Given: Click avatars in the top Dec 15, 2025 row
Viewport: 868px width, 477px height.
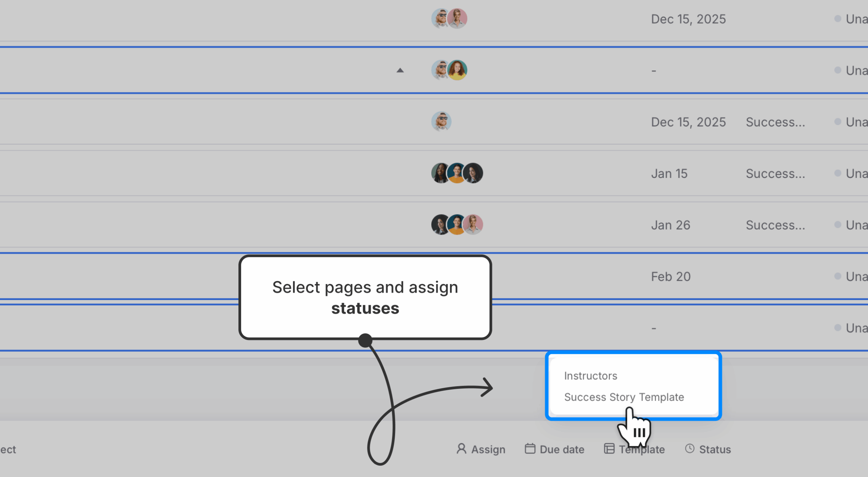Looking at the screenshot, I should click(449, 19).
